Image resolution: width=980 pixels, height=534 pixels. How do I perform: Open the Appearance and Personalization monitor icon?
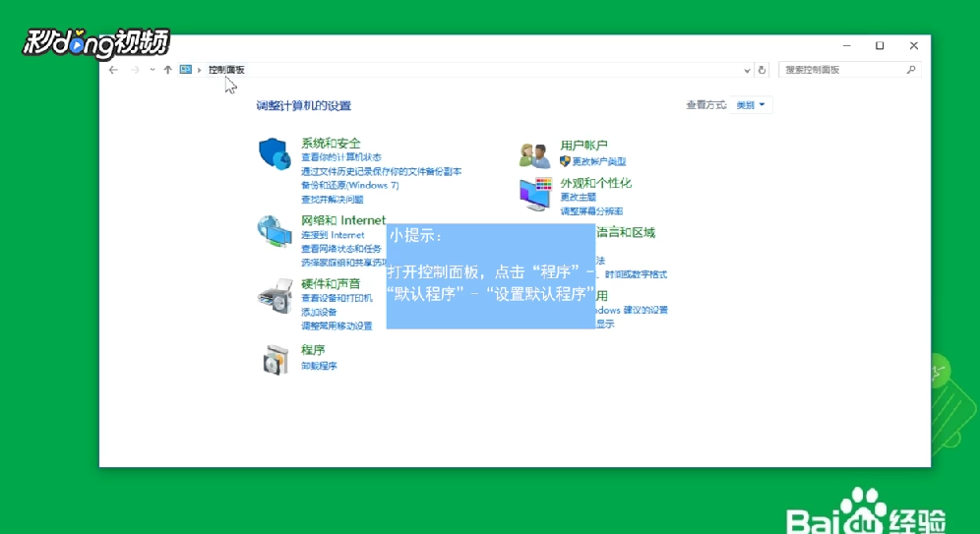535,195
